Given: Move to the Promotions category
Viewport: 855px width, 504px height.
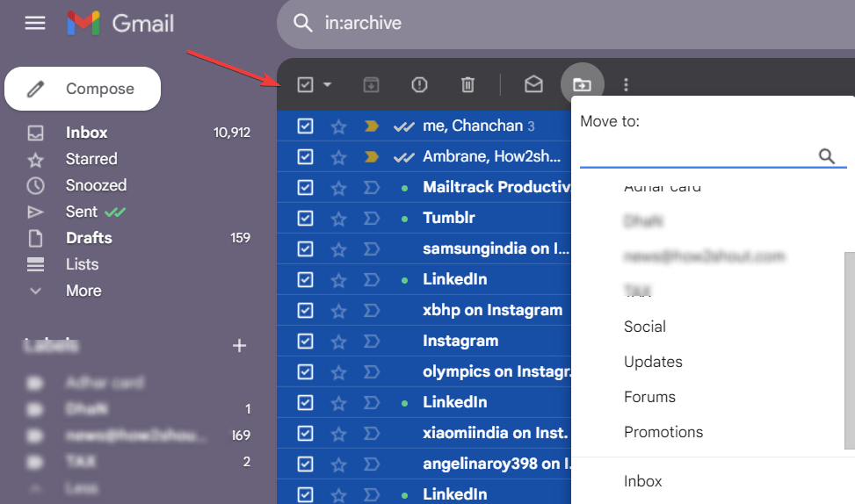Looking at the screenshot, I should coord(663,432).
